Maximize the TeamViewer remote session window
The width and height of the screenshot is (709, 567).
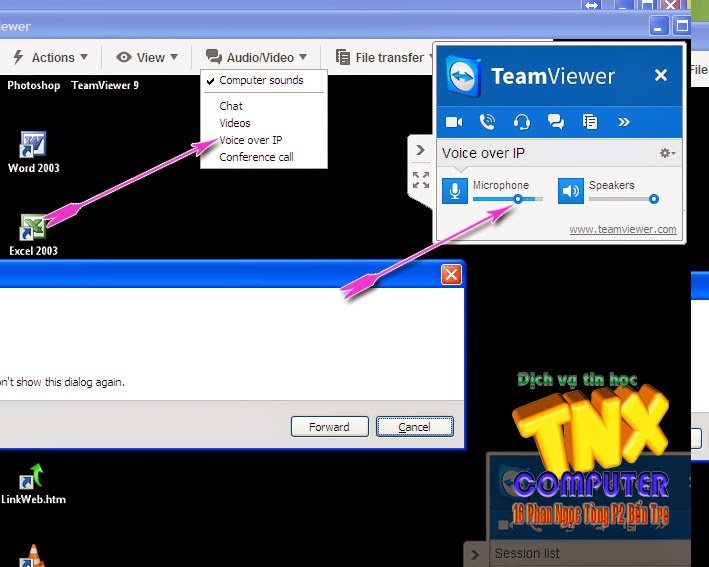(x=682, y=26)
